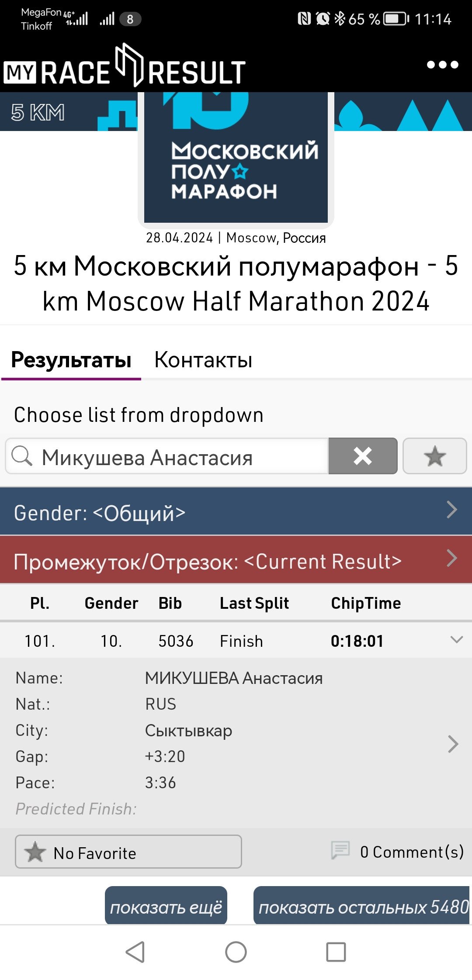Open favorites star button beside search
The height and width of the screenshot is (980, 472).
(435, 456)
